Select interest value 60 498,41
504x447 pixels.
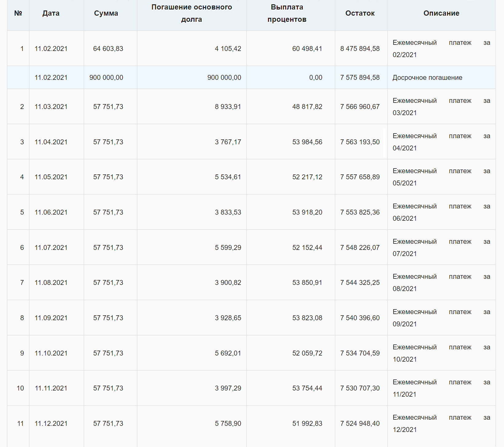[307, 49]
